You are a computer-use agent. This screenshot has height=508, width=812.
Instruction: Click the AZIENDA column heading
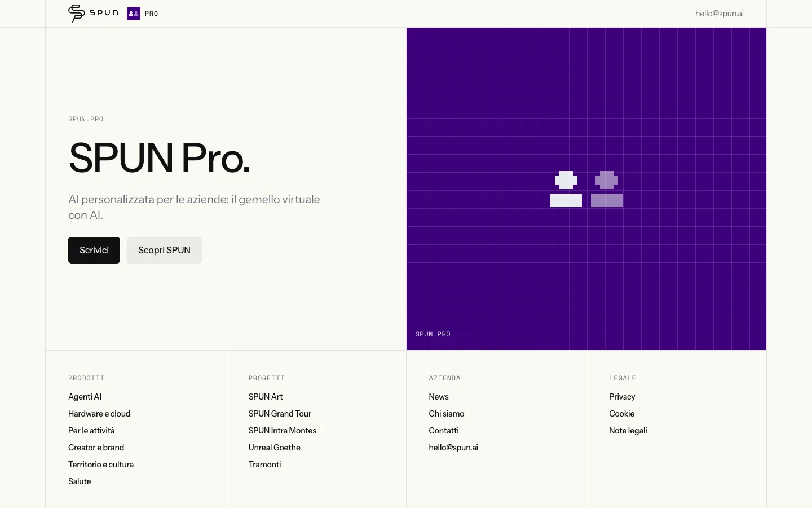tap(445, 378)
